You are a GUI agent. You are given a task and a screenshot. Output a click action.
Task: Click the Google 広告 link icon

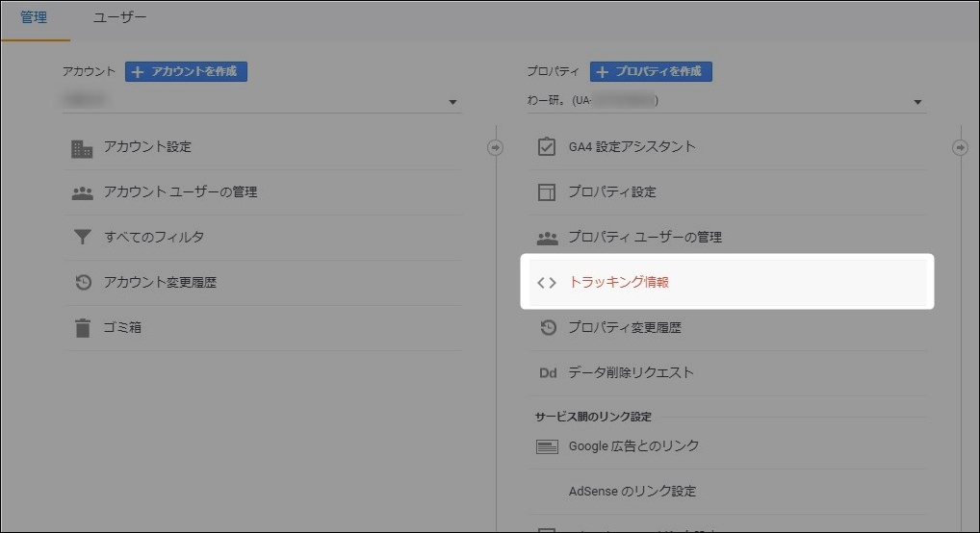[x=547, y=446]
